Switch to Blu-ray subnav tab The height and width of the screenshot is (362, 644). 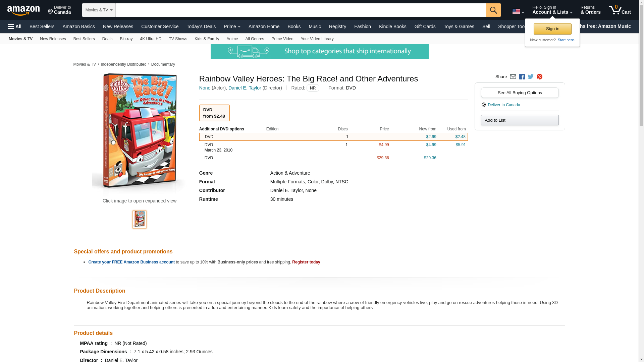pos(126,39)
